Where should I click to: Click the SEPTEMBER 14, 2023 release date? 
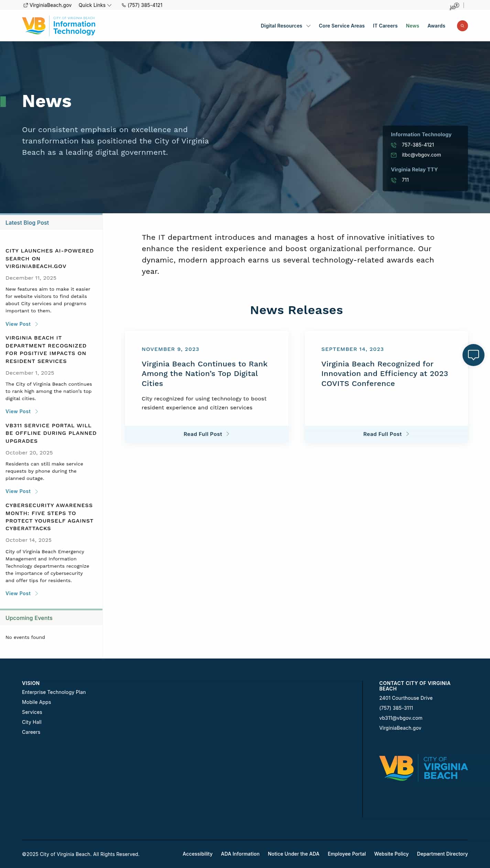click(x=352, y=349)
